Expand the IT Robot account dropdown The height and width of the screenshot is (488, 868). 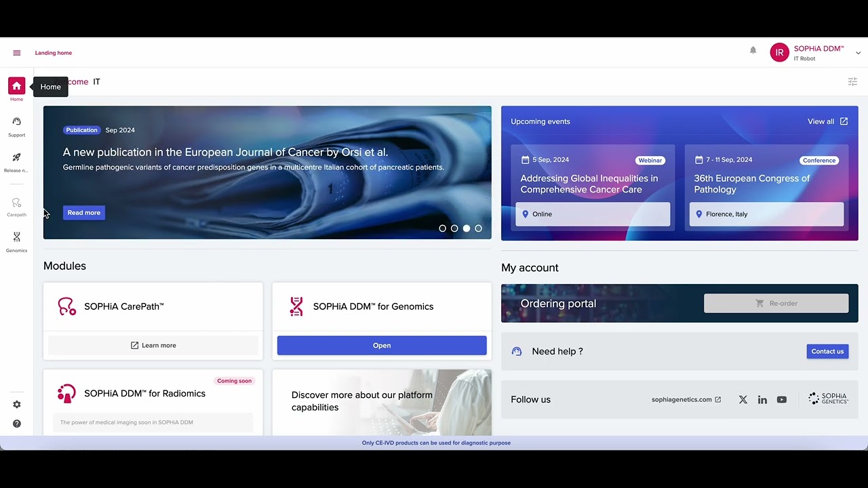coord(858,53)
